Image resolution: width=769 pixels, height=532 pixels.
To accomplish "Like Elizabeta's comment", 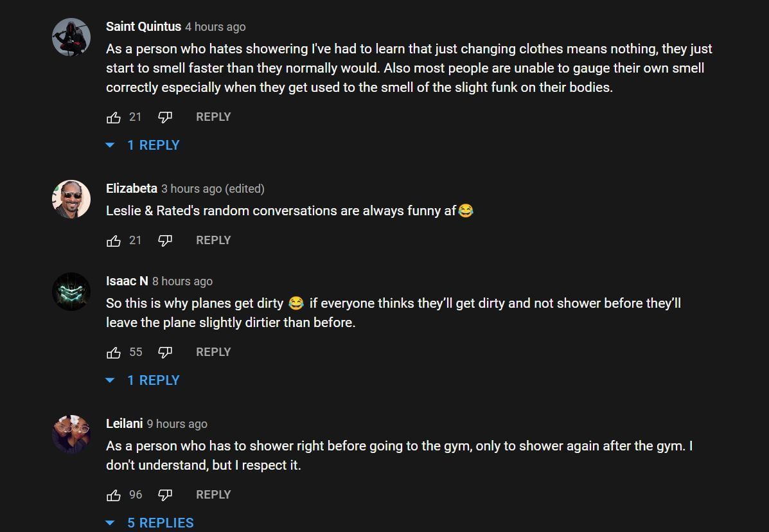I will click(114, 240).
